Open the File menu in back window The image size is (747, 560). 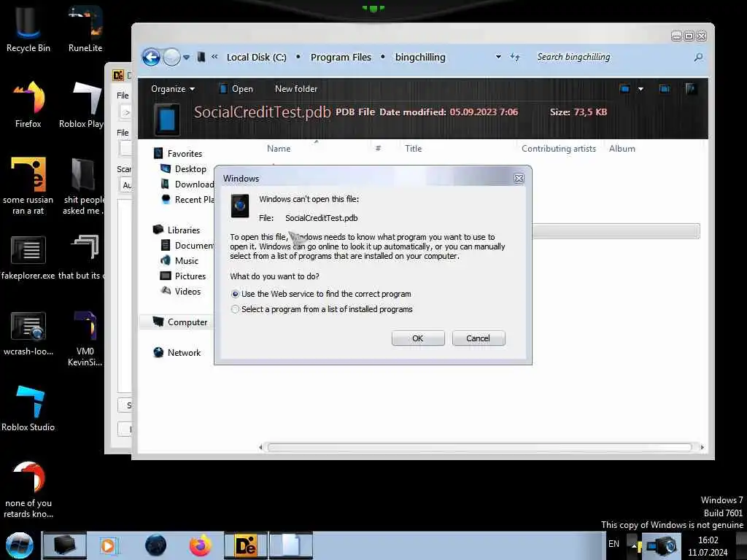tap(123, 96)
